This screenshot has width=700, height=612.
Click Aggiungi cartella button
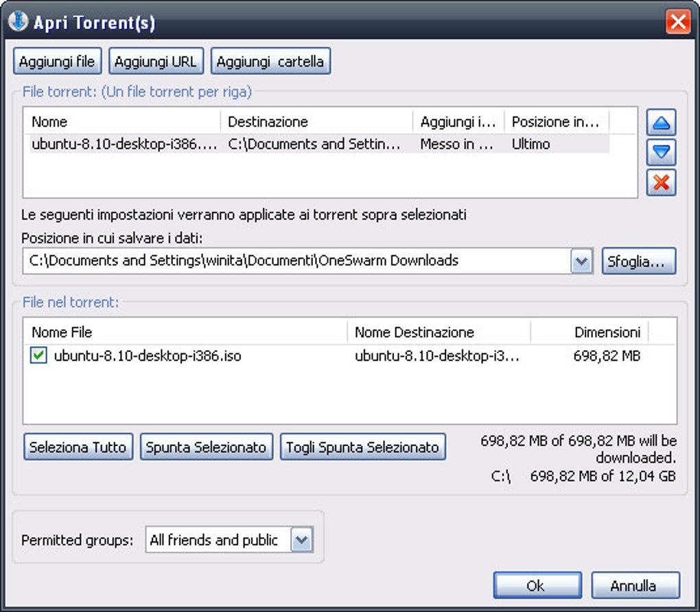pyautogui.click(x=270, y=61)
